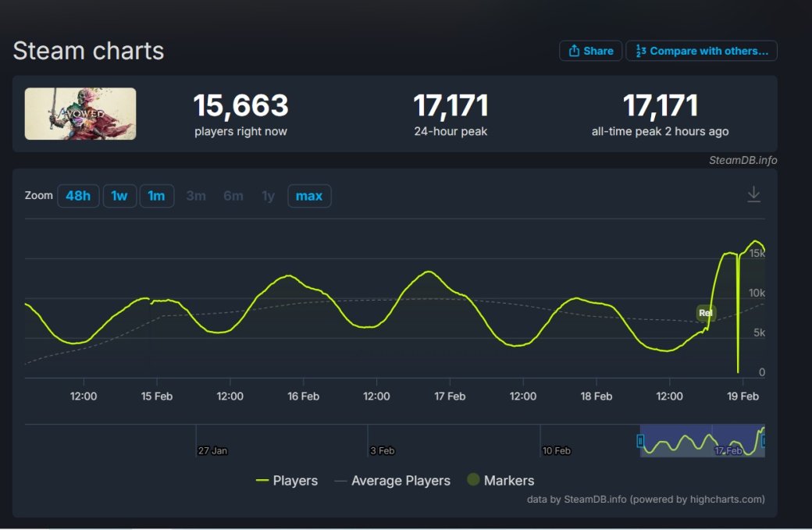The image size is (812, 530).
Task: Click the 15,663 players right now value
Action: pyautogui.click(x=240, y=105)
